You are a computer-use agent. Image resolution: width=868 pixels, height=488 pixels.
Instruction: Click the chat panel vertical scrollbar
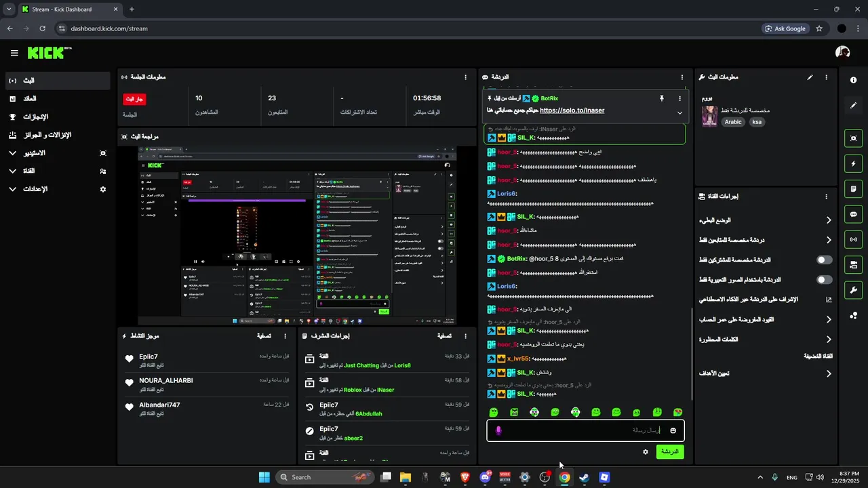pyautogui.click(x=692, y=352)
